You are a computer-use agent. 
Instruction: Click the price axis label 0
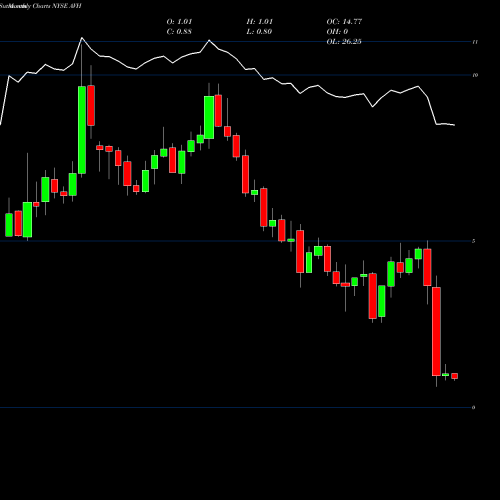474,407
